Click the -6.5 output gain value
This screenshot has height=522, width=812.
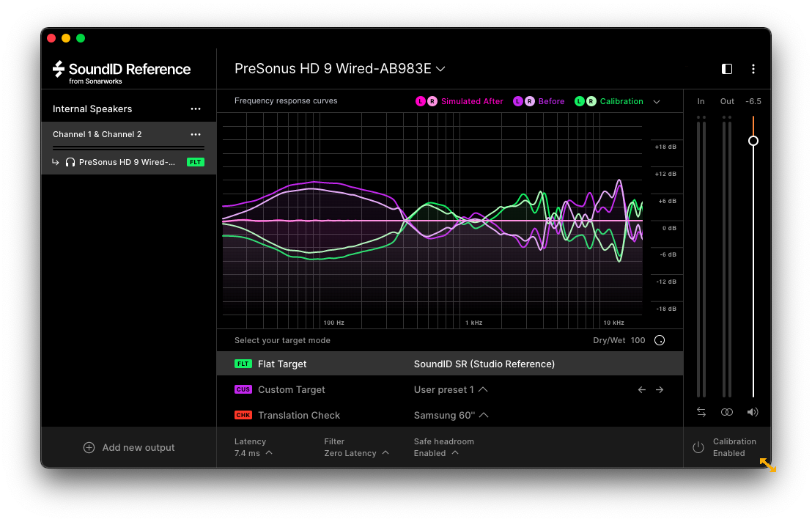[753, 101]
